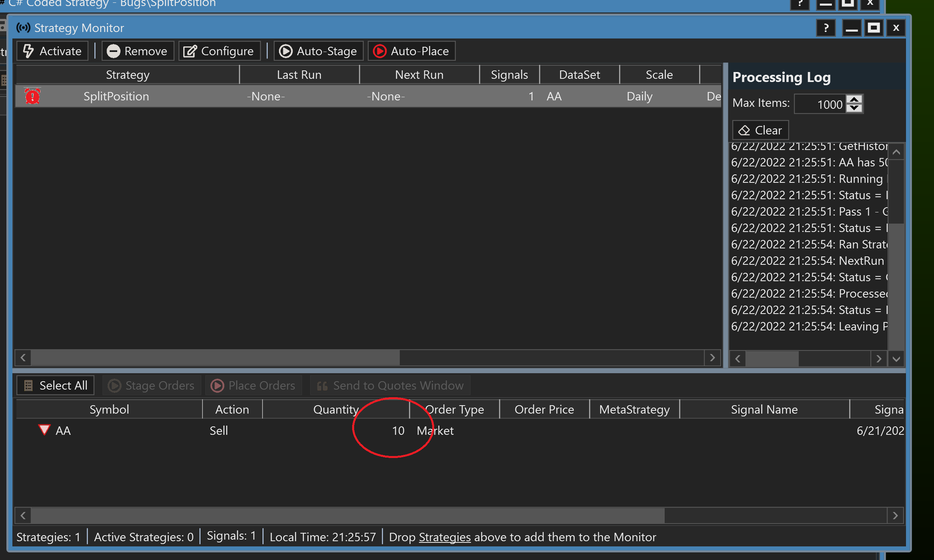Click the Activate lightning icon

[x=29, y=51]
